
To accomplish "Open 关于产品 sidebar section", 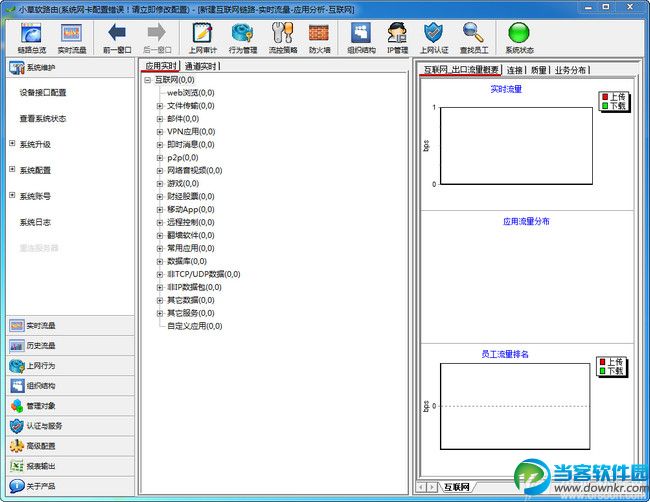I will [70, 486].
